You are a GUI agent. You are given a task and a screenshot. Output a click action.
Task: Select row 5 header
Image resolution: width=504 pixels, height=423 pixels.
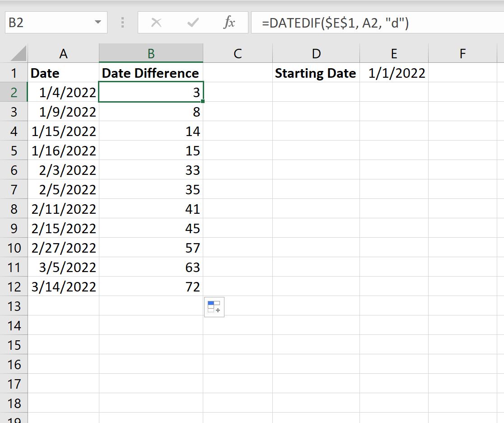pos(14,150)
